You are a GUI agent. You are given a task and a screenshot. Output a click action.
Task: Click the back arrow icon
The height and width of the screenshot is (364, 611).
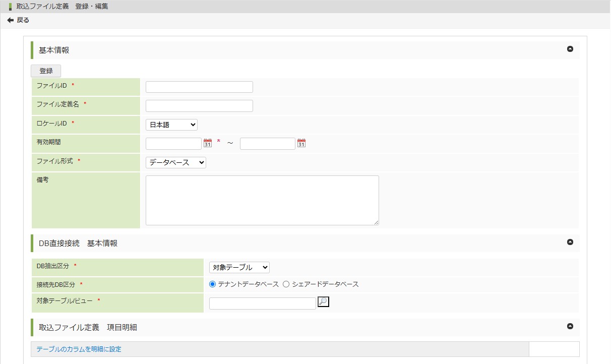(10, 20)
